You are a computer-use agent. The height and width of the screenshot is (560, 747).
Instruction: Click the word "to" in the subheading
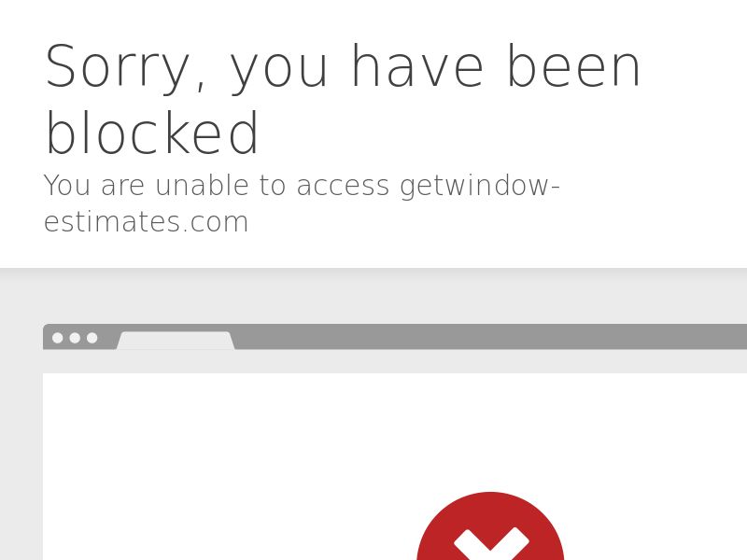tap(273, 185)
